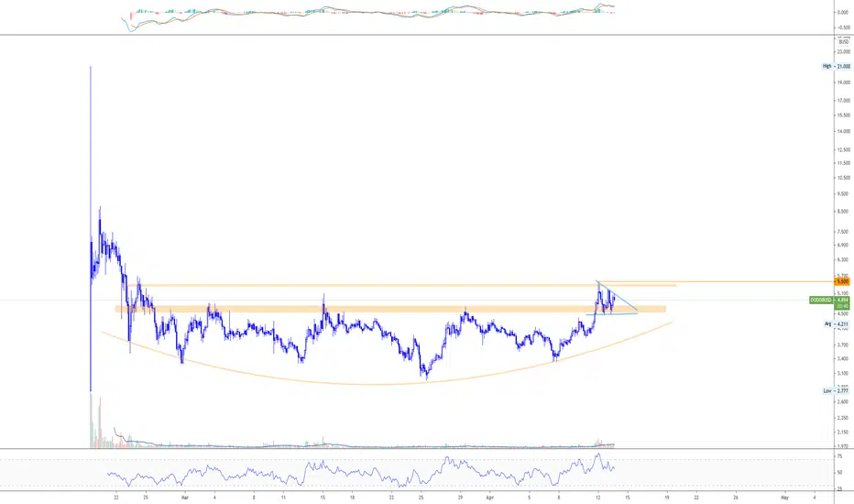
Task: Click the 3.700 price axis tick
Action: pyautogui.click(x=843, y=345)
